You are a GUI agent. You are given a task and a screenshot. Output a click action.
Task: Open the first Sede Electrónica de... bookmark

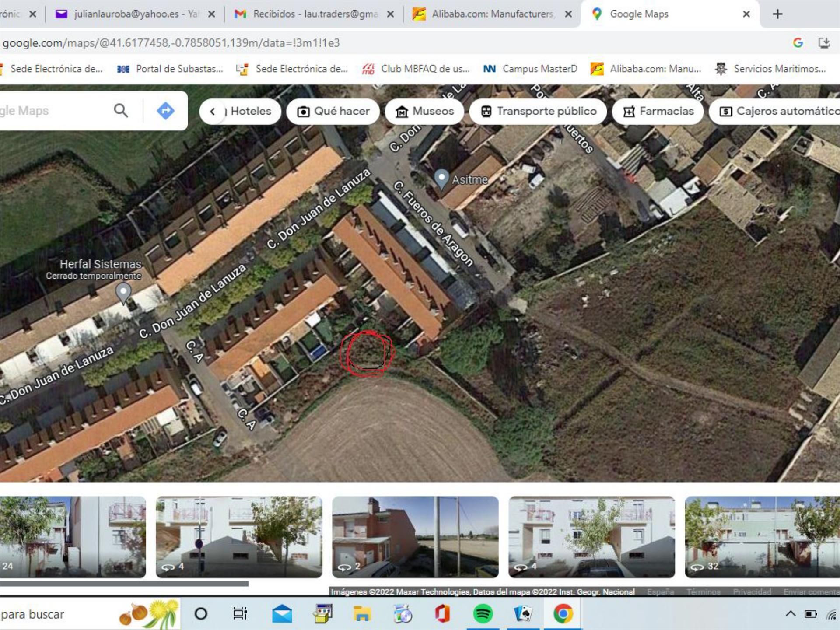(52, 69)
